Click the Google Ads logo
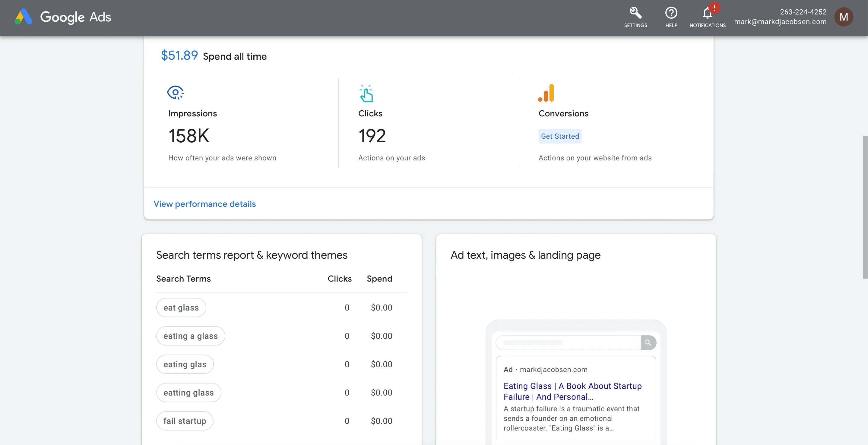Screen dimensions: 868x445 (63, 17)
